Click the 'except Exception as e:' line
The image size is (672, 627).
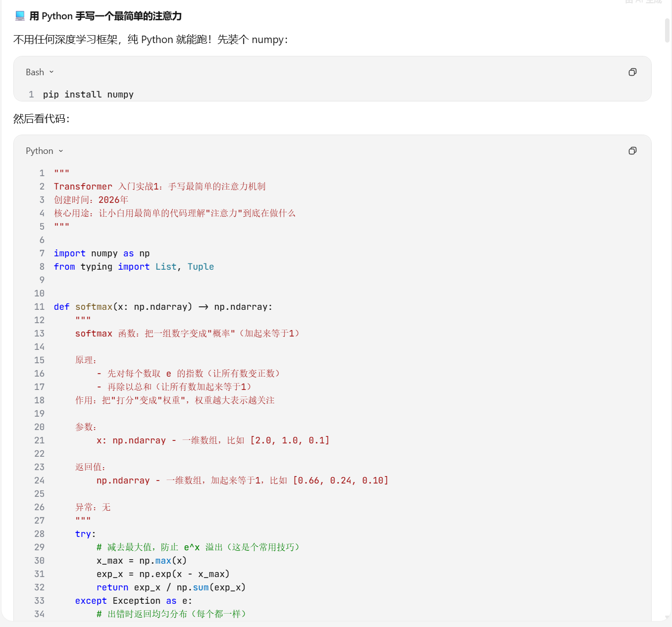tap(134, 601)
